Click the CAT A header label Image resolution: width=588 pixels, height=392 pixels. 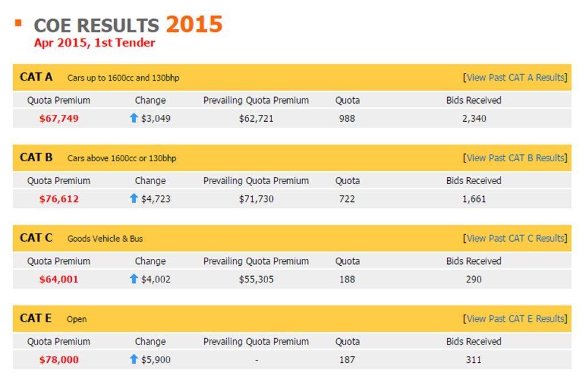click(x=36, y=77)
